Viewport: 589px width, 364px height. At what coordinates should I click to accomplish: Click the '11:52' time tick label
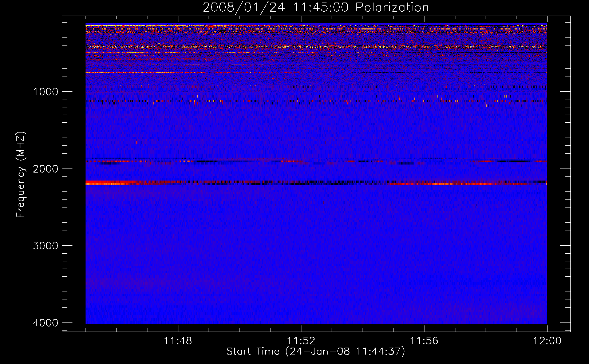tap(301, 341)
